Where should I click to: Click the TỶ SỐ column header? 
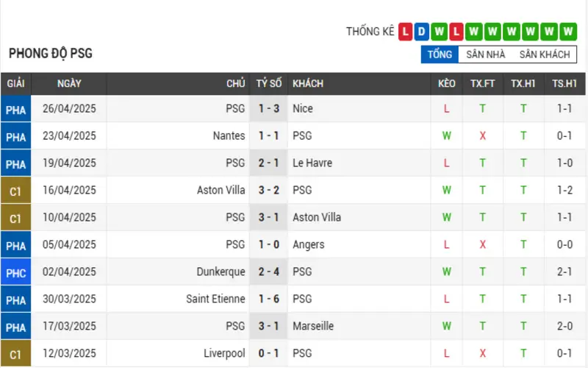point(268,83)
